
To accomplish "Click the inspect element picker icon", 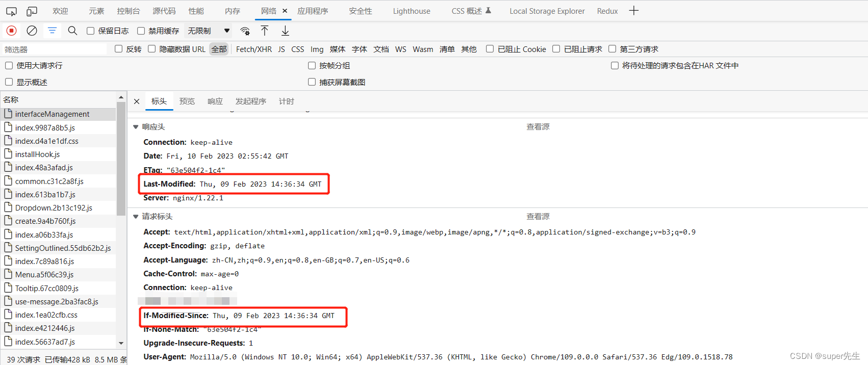I will point(11,11).
